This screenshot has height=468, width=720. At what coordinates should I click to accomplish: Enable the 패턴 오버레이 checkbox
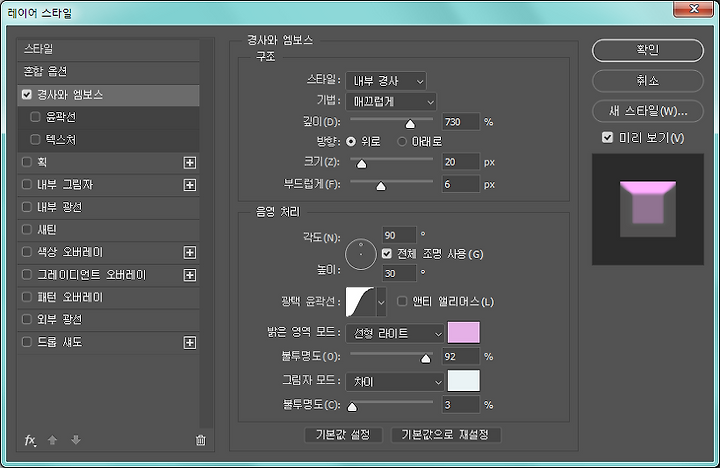tap(27, 297)
